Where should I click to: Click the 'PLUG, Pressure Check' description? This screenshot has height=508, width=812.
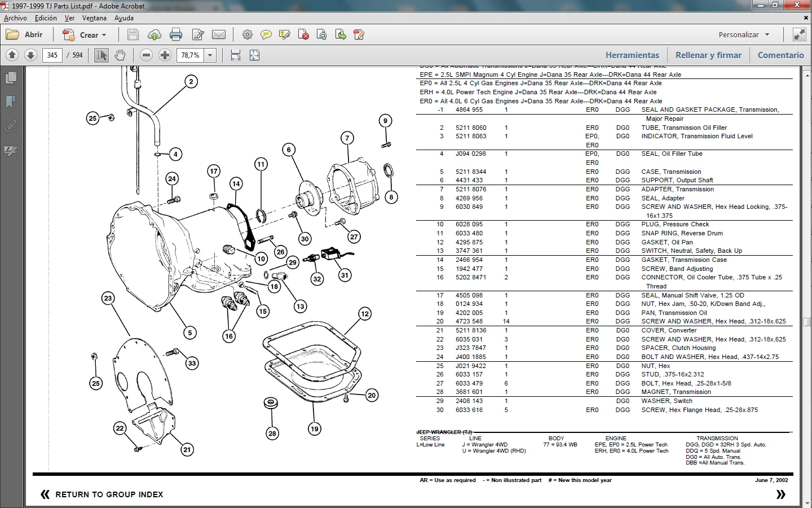(x=675, y=224)
